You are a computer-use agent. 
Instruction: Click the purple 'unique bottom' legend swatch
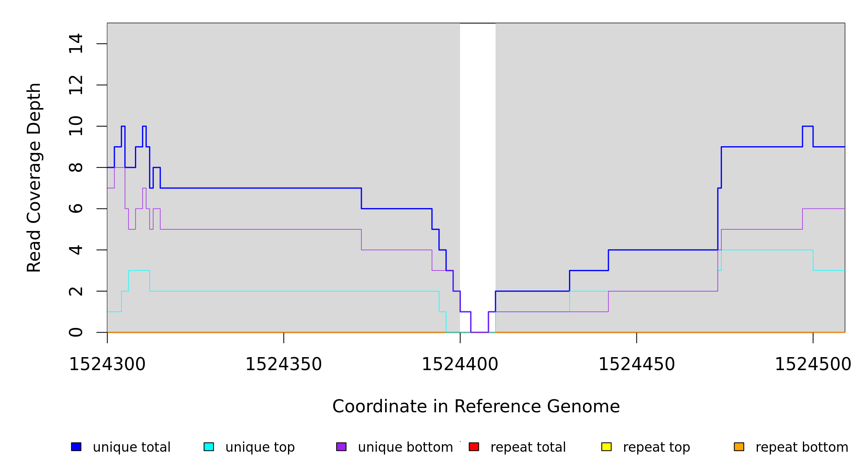pyautogui.click(x=341, y=447)
